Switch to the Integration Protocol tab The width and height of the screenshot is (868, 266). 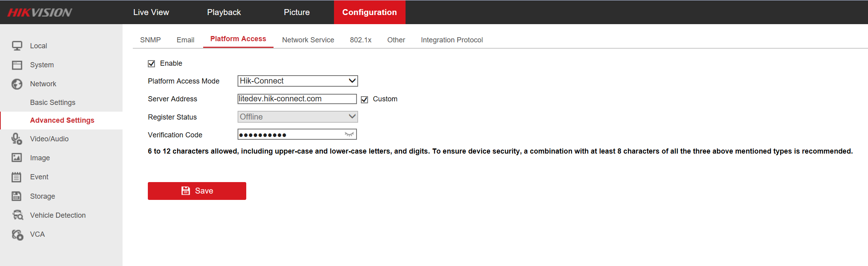451,40
